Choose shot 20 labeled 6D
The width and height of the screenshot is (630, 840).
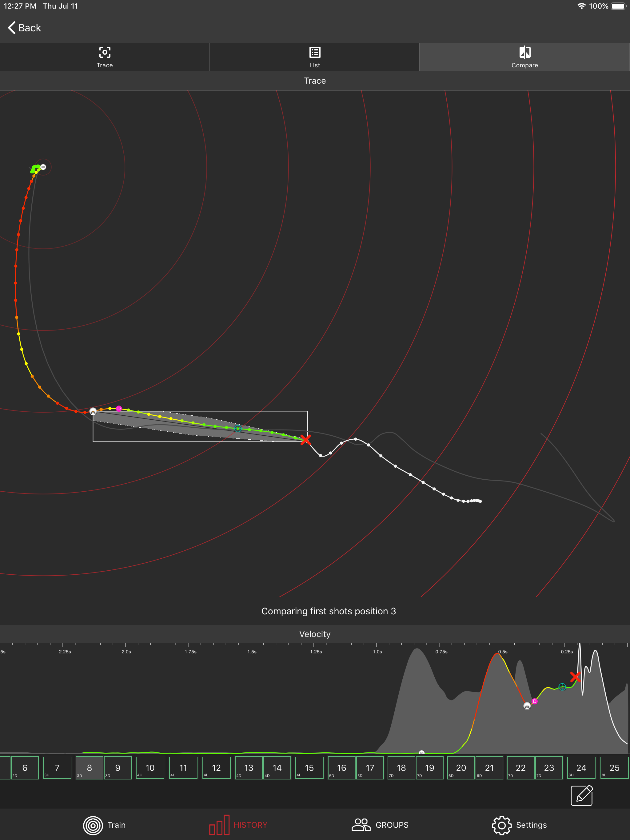(x=461, y=767)
